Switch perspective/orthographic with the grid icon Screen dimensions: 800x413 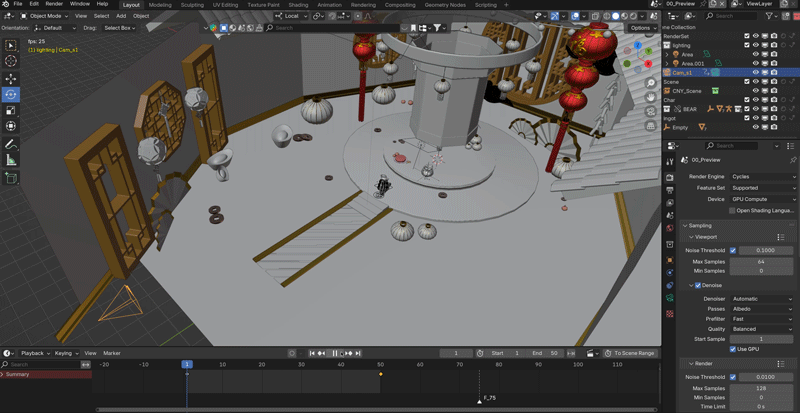point(651,126)
